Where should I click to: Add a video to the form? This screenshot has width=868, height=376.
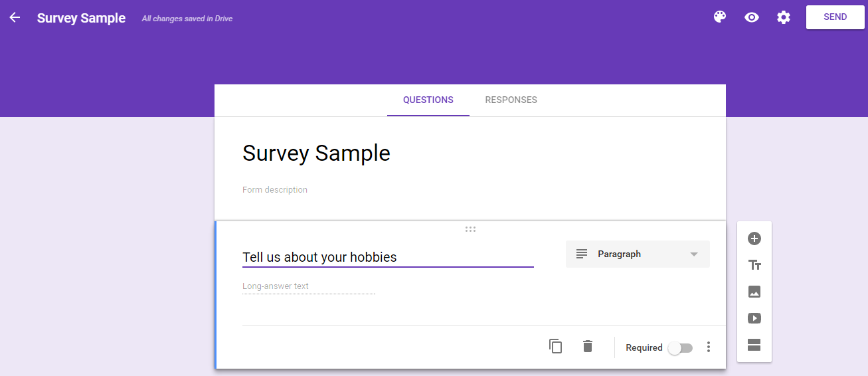(x=754, y=318)
